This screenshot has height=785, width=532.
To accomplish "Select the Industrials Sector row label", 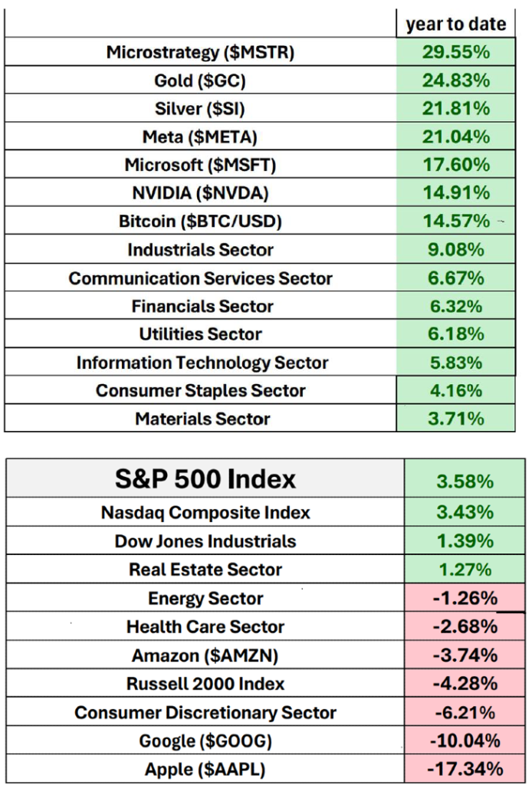I will pos(200,250).
